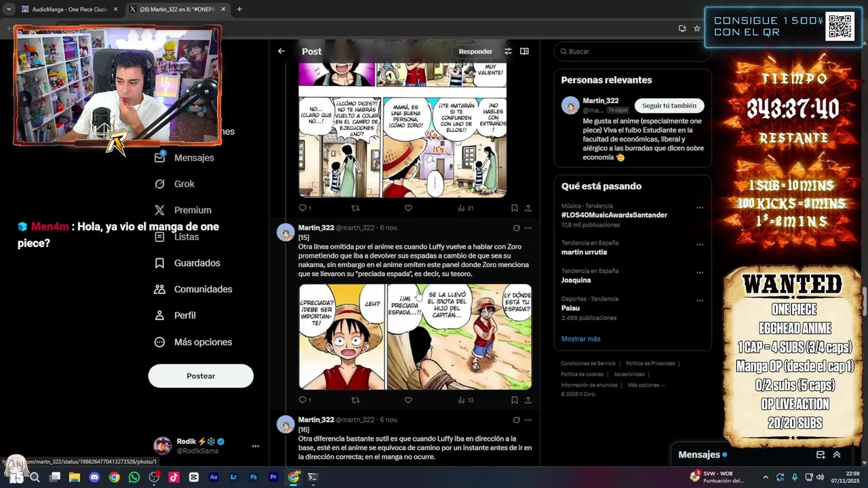Click Seguir tú también for Martin_322
The height and width of the screenshot is (488, 868).
click(x=669, y=106)
